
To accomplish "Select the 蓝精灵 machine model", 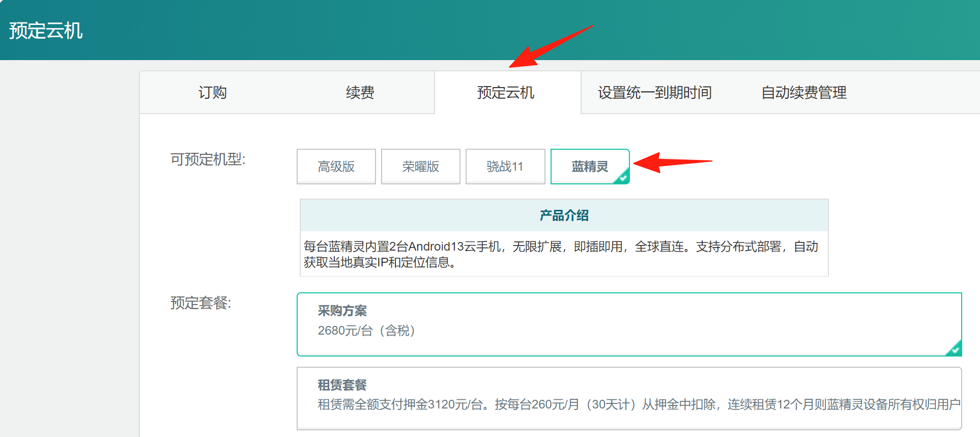I will (x=589, y=167).
